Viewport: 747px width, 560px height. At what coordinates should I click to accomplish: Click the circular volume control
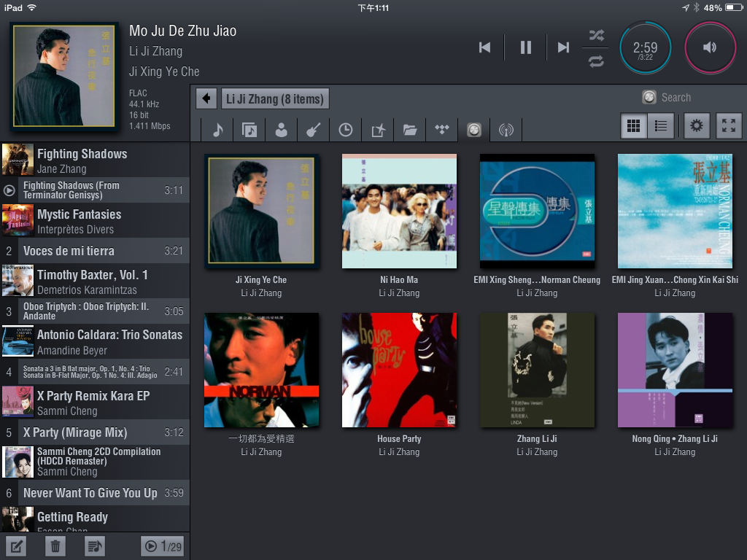tap(710, 47)
